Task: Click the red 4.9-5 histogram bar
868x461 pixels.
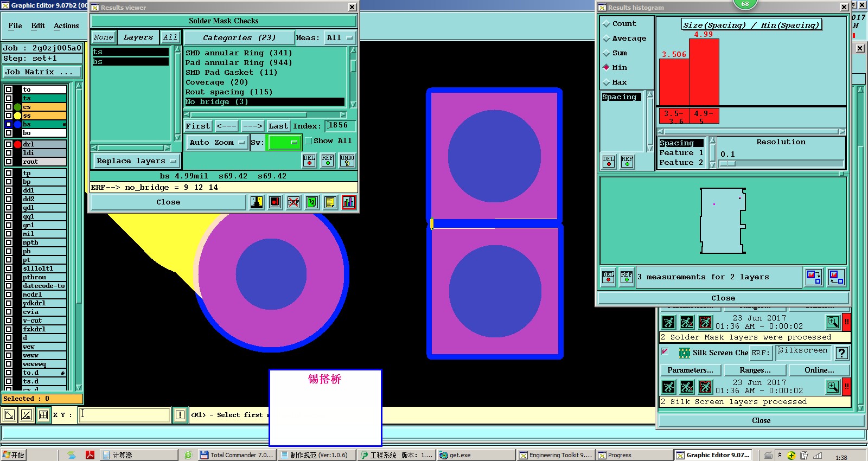Action: click(x=704, y=72)
